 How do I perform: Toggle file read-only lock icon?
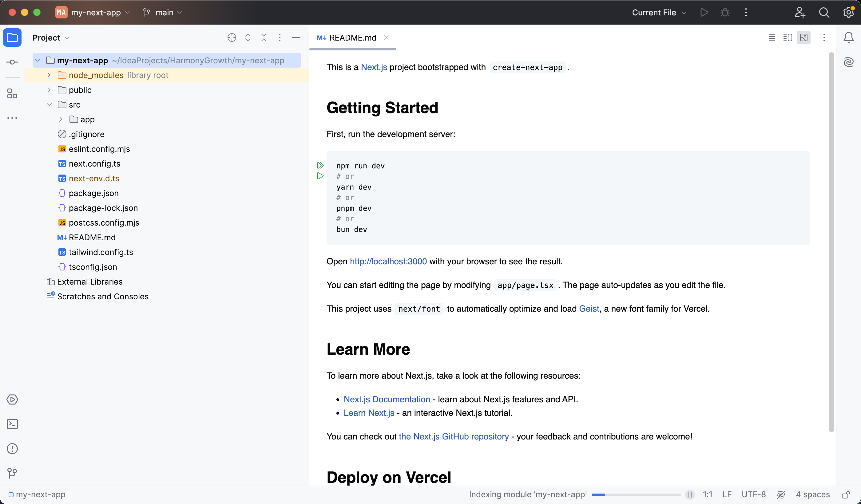846,494
